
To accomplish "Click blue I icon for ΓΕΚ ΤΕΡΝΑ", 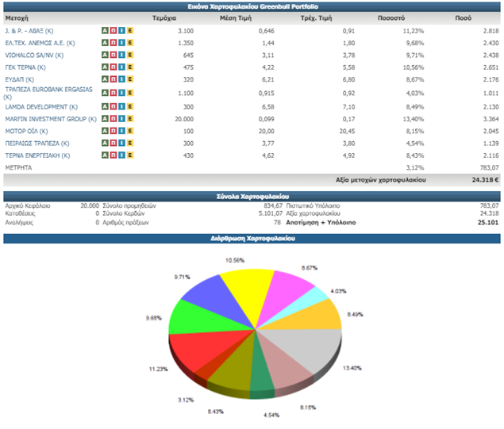I will [121, 67].
